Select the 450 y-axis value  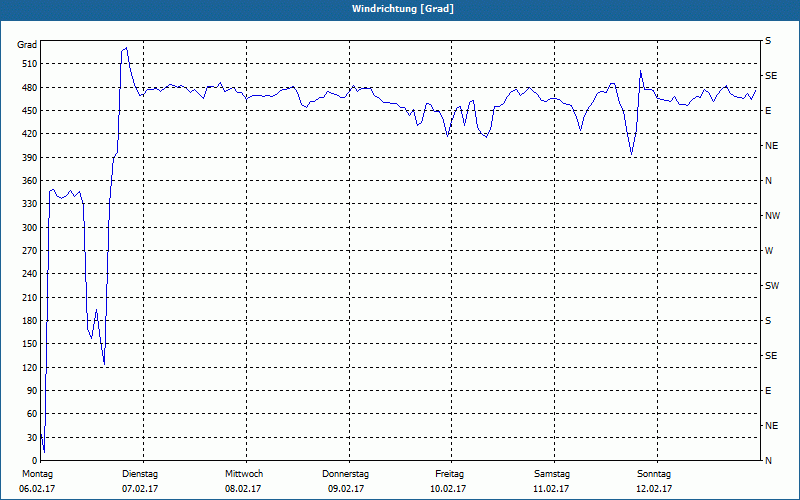[30, 111]
